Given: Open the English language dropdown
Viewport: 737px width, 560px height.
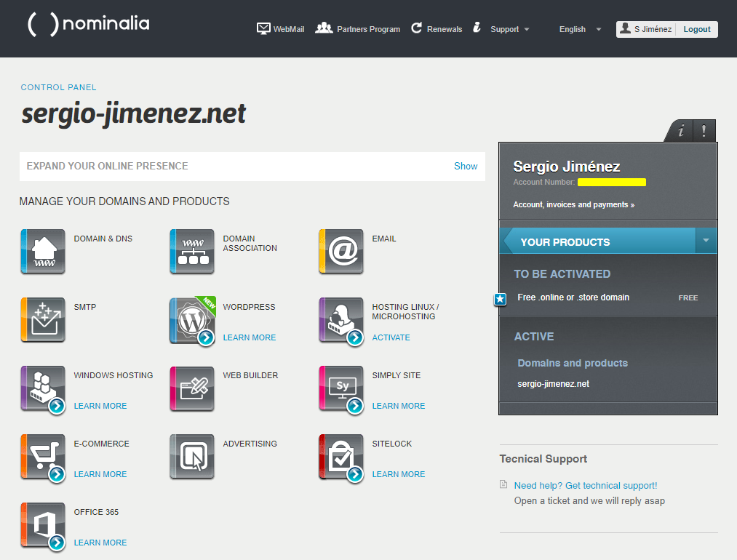Looking at the screenshot, I should pos(580,29).
